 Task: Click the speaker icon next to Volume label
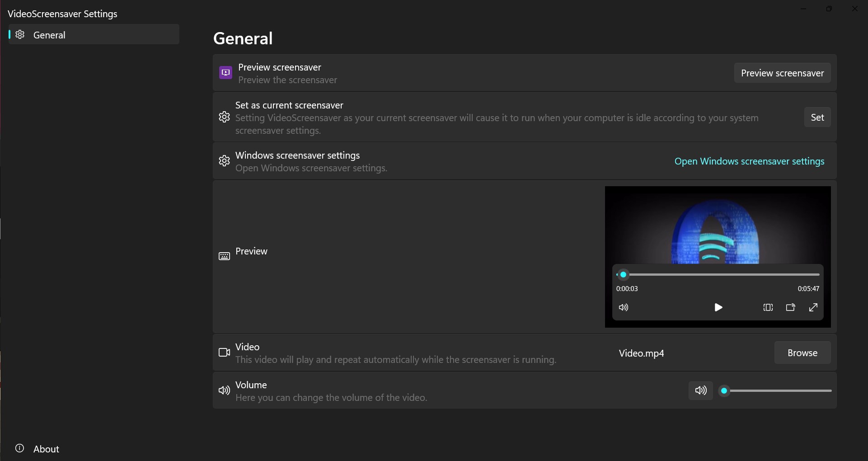point(224,390)
